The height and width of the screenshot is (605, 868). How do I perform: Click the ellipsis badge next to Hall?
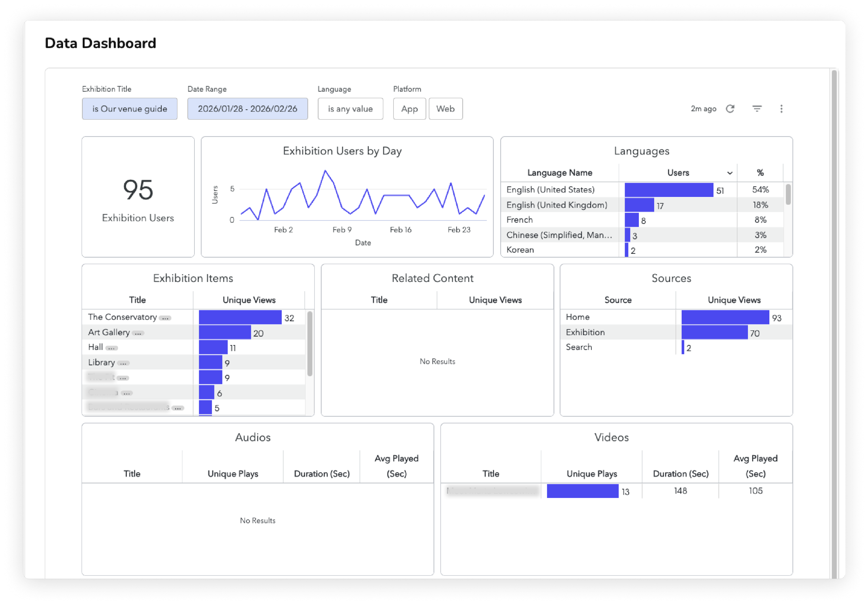tap(111, 348)
